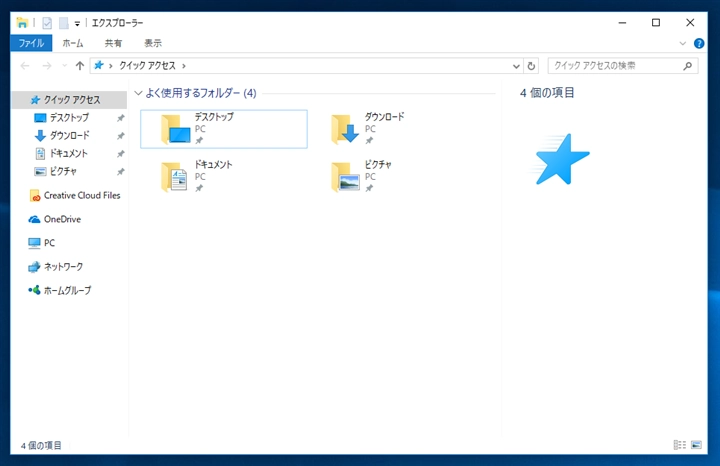Click the よく使用するフォルダー (4) group header
This screenshot has width=720, height=466.
(x=201, y=93)
